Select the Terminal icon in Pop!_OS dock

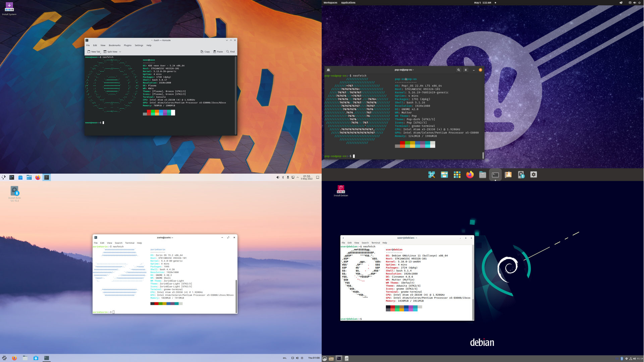pos(495,175)
